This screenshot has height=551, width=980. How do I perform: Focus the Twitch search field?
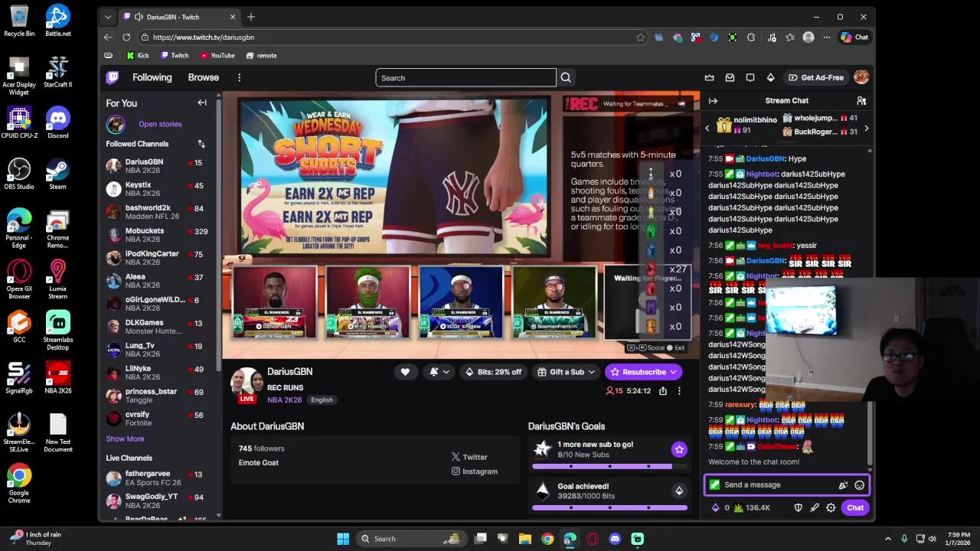465,77
